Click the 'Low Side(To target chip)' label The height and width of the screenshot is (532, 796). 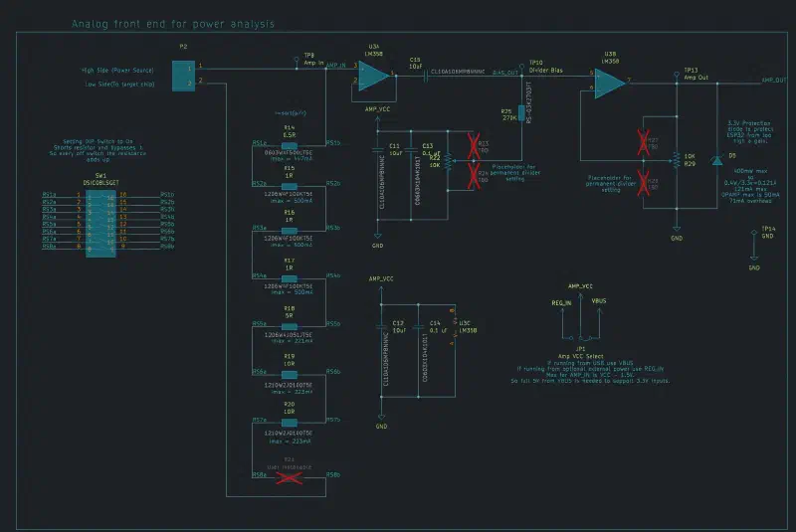(119, 85)
